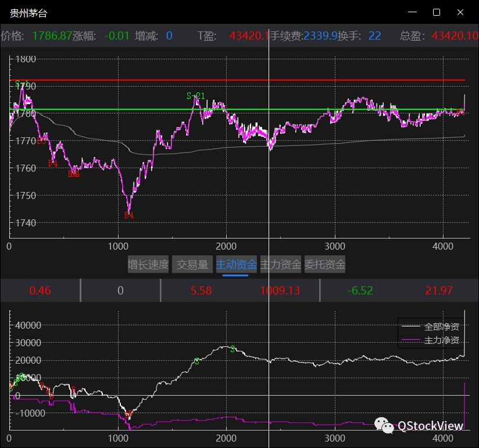The image size is (479, 448).
Task: Click the S-21 sell marker on price chart
Action: (x=196, y=96)
